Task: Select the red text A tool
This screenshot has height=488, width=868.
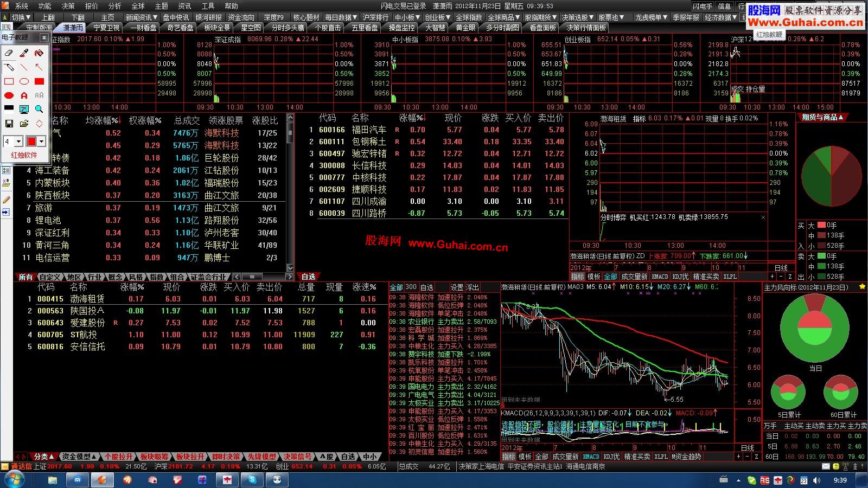Action: [24, 95]
